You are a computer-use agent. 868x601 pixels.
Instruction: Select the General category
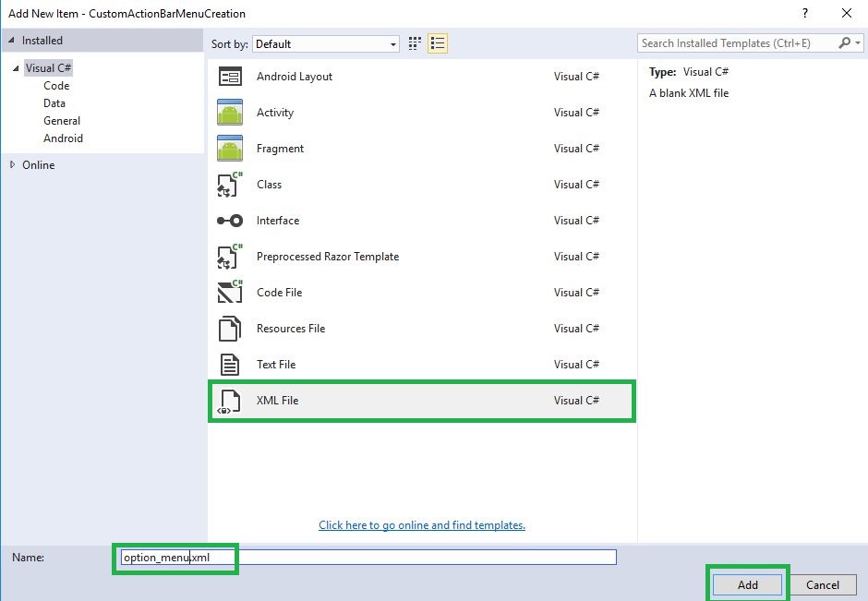tap(62, 121)
